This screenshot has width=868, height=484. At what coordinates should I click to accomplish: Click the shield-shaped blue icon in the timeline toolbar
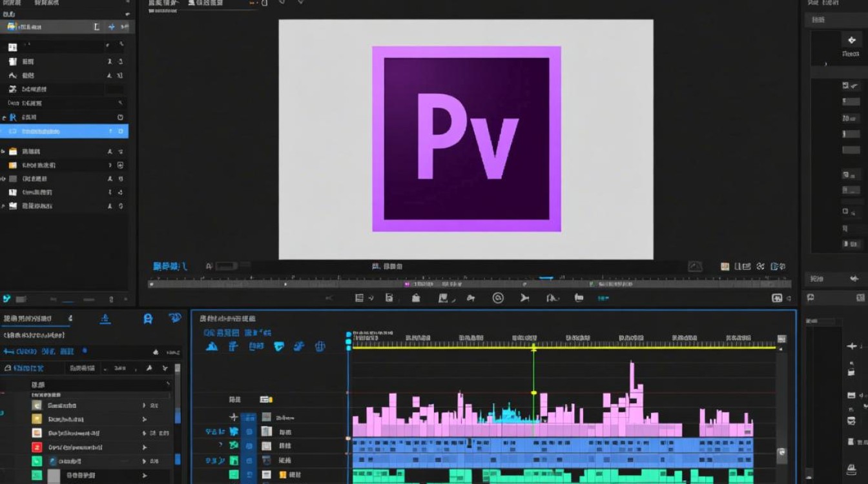[279, 347]
